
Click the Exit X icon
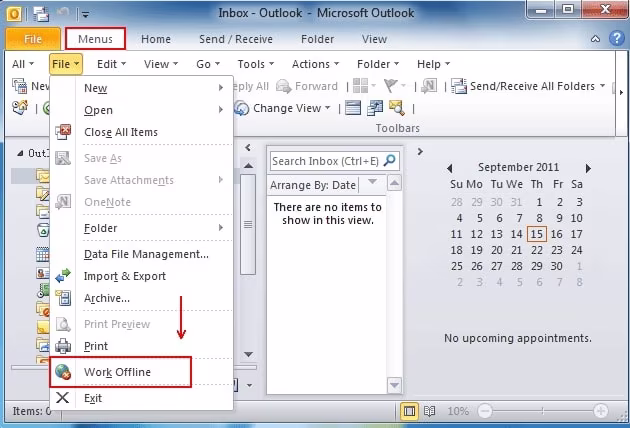[x=63, y=398]
